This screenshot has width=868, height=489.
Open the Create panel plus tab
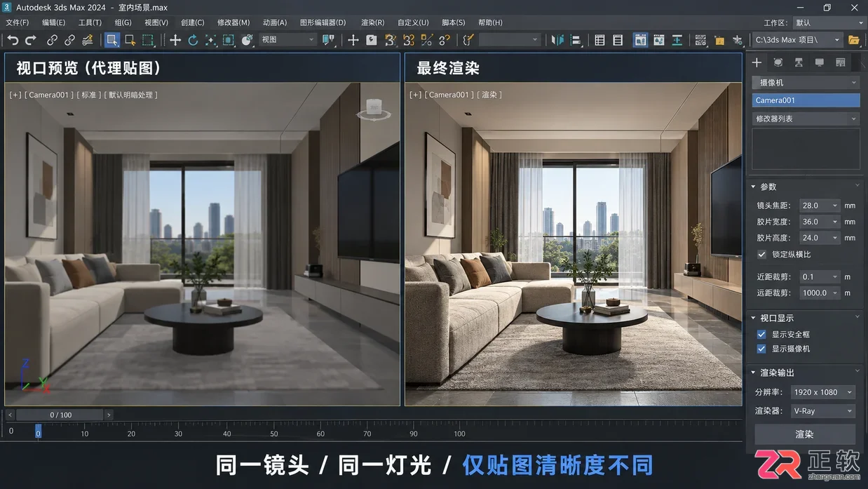757,62
